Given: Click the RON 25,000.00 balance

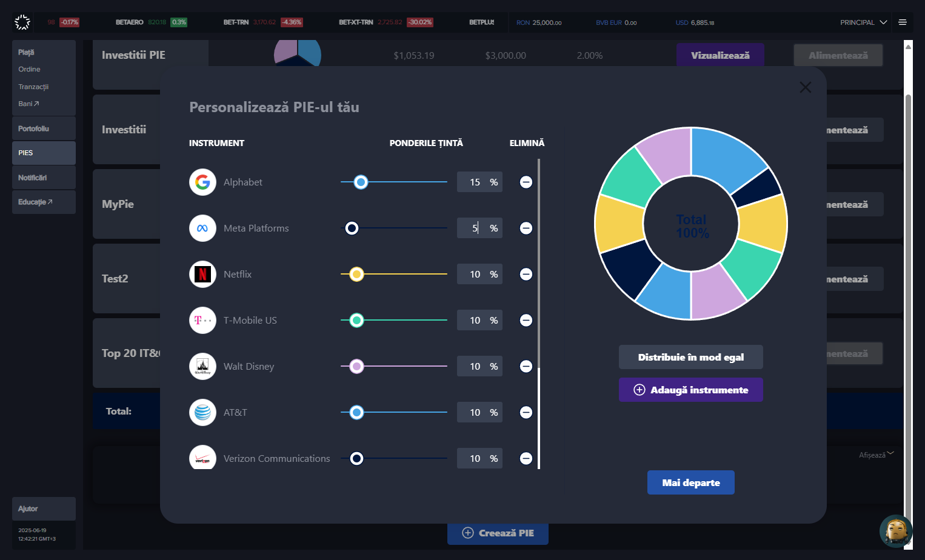Looking at the screenshot, I should pos(539,22).
